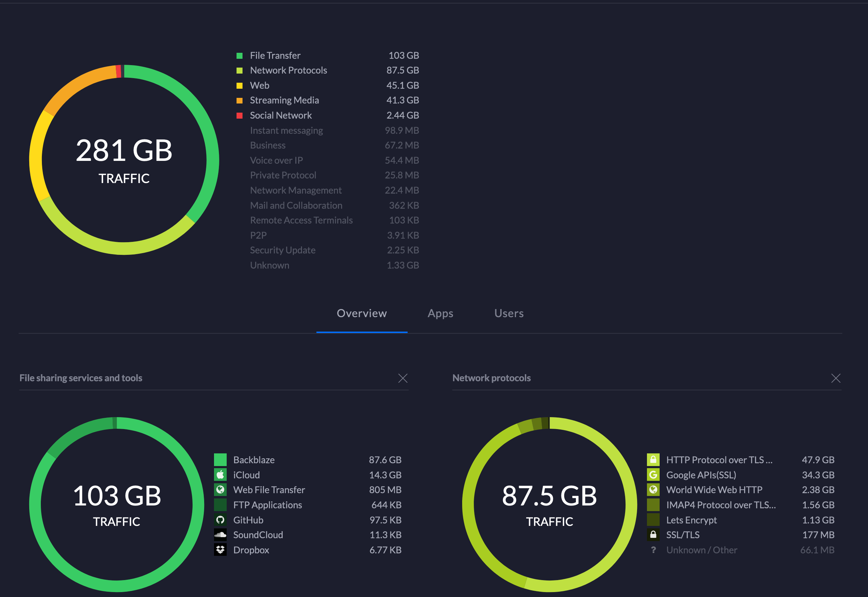
Task: Click the SSL/TLS padlock icon
Action: pos(653,535)
